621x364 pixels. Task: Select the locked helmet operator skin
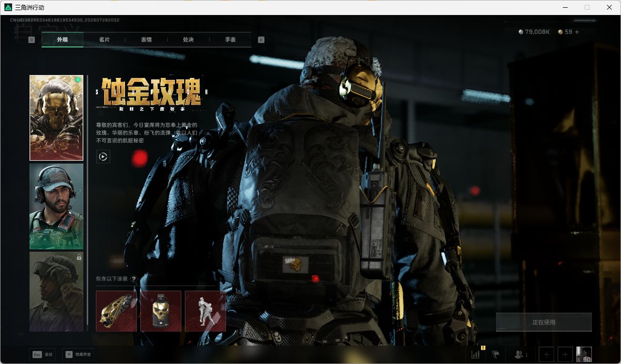[x=56, y=291]
